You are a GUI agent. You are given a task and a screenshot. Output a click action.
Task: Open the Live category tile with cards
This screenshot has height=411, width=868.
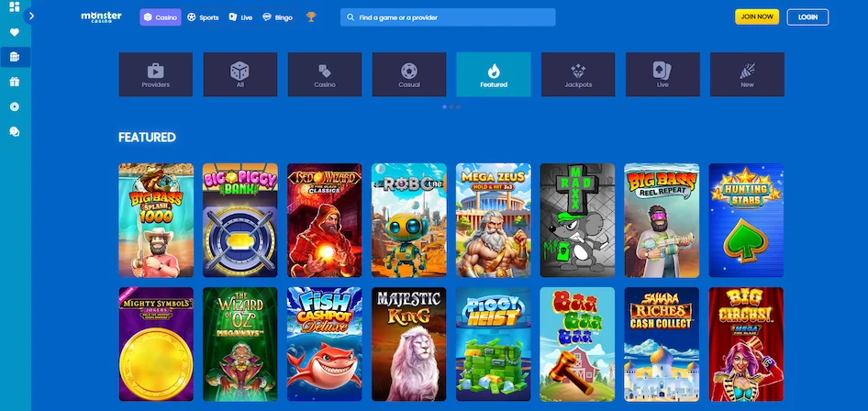click(x=662, y=74)
